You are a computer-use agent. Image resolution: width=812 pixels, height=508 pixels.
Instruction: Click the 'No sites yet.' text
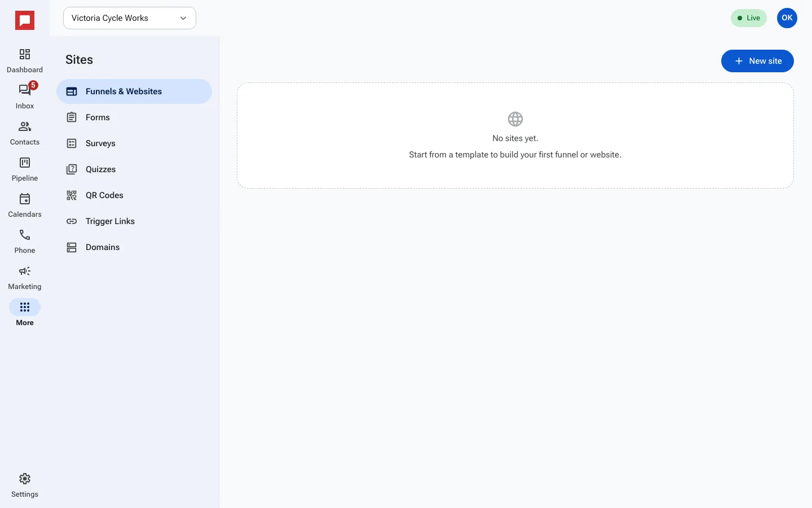515,138
